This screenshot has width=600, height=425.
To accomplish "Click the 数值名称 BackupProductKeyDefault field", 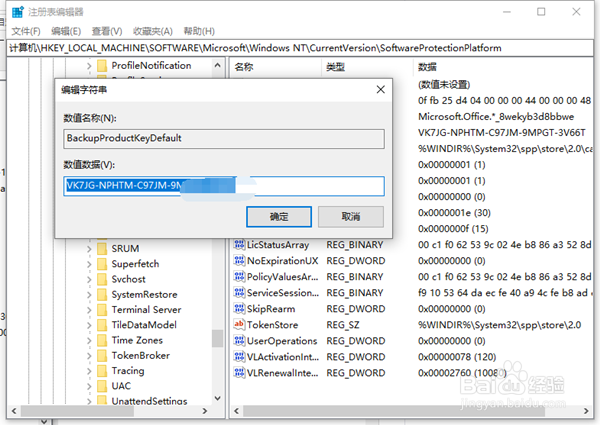I will point(224,138).
